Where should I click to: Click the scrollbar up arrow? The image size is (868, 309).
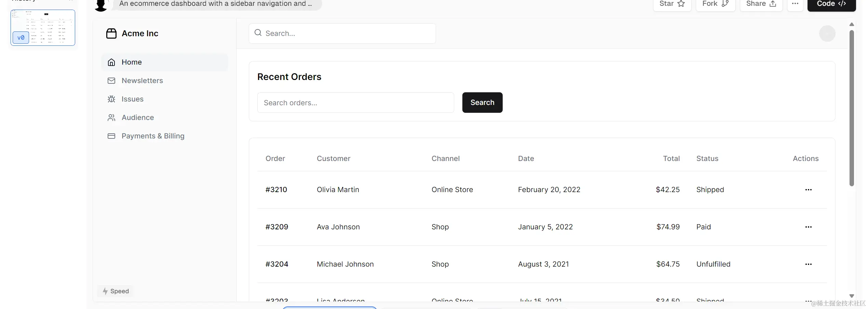(x=852, y=24)
